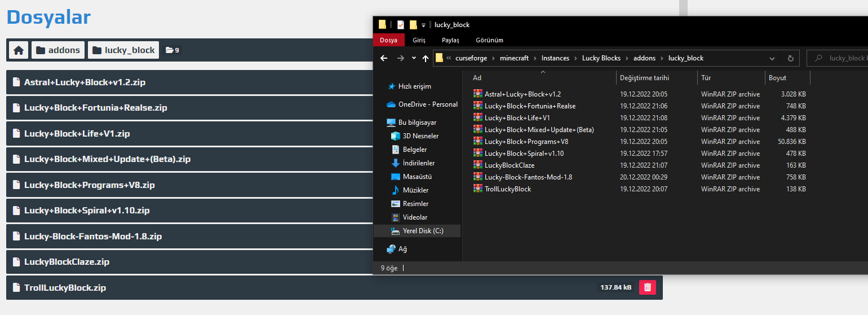Jump to addons in Explorer address bar
Image resolution: width=868 pixels, height=315 pixels.
(x=644, y=58)
